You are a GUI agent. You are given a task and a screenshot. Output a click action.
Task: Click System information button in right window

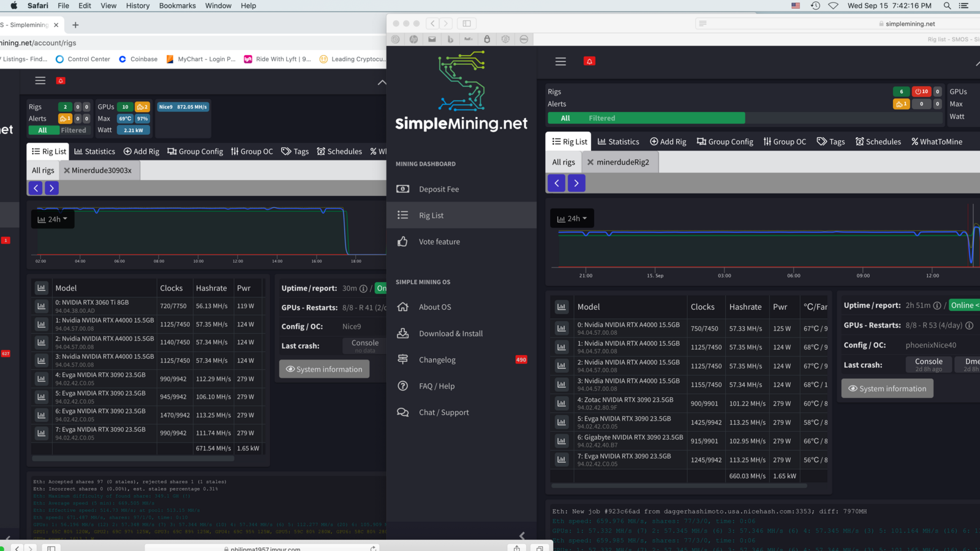tap(887, 389)
